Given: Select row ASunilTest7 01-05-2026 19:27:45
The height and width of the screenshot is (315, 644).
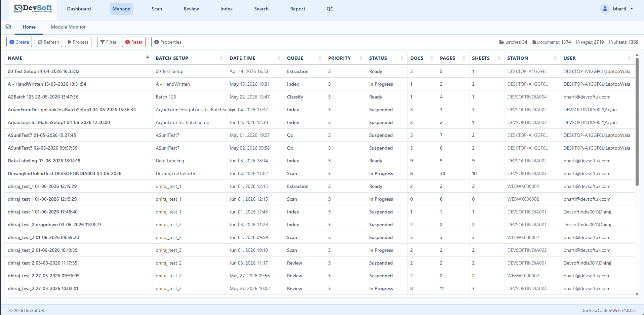Looking at the screenshot, I should pyautogui.click(x=319, y=135).
